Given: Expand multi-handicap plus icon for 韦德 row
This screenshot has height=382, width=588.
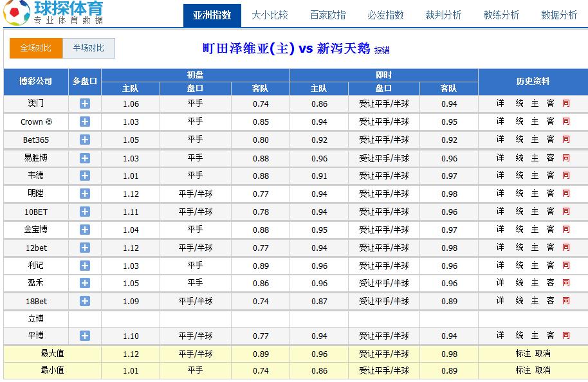Looking at the screenshot, I should pos(85,176).
